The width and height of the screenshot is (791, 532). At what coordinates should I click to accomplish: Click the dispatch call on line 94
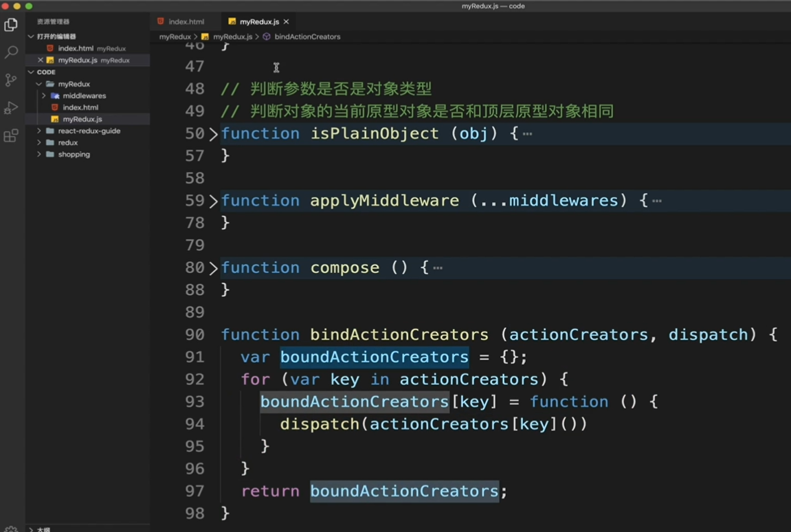[x=320, y=424]
